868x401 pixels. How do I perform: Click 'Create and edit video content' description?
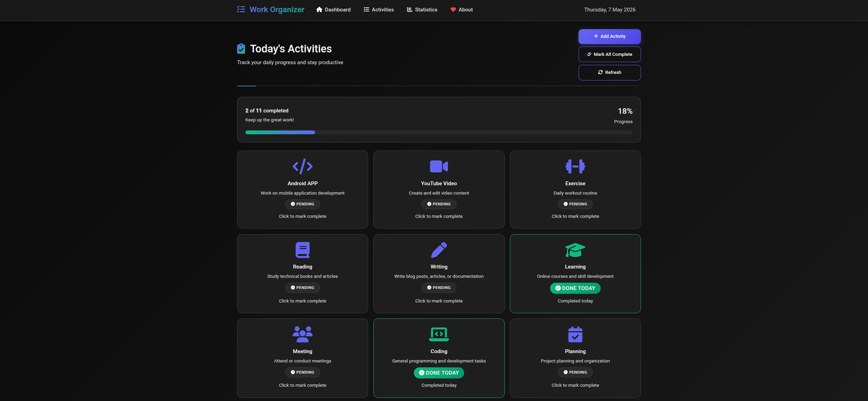[439, 193]
